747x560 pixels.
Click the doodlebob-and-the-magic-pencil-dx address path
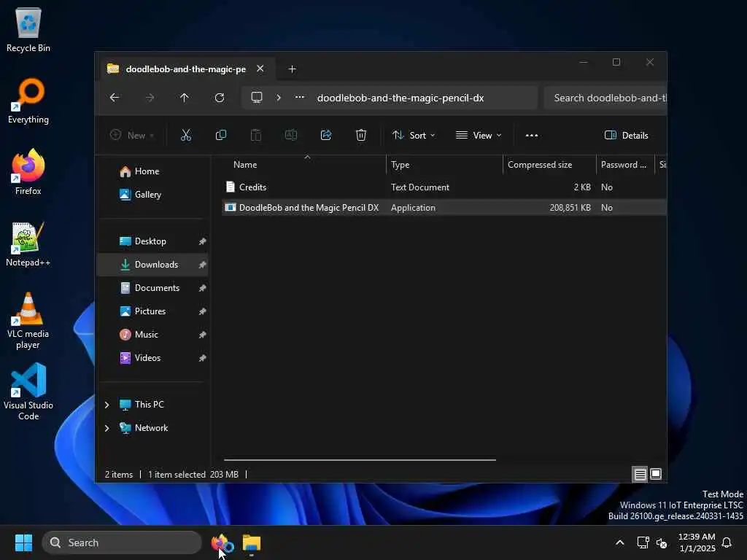400,98
